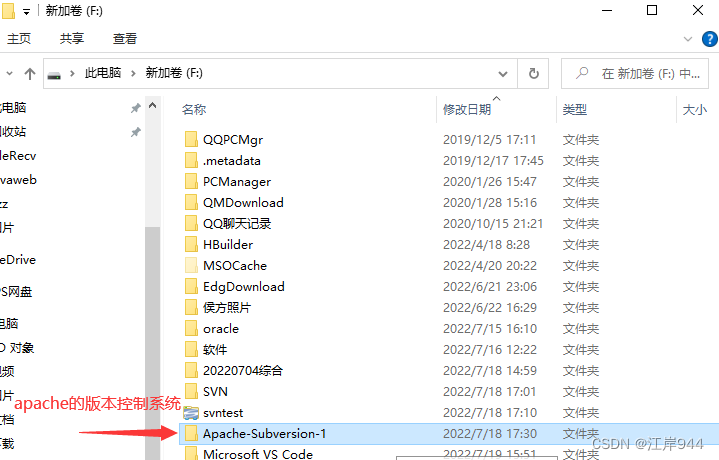Open recent locations dropdown beside up arrow
This screenshot has height=460, width=719.
9,73
